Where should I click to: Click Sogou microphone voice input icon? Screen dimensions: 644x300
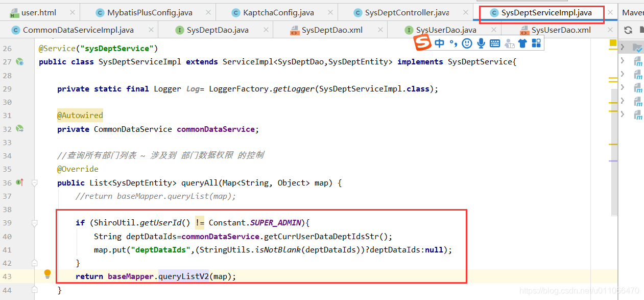[x=481, y=43]
